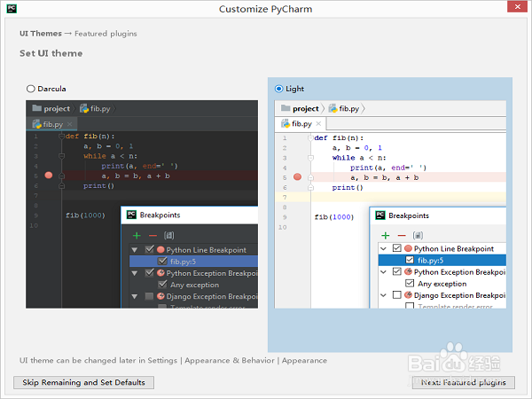The image size is (532, 399).
Task: Click the Python Exception Breakpoint icon in Darcula tree
Action: click(x=160, y=273)
